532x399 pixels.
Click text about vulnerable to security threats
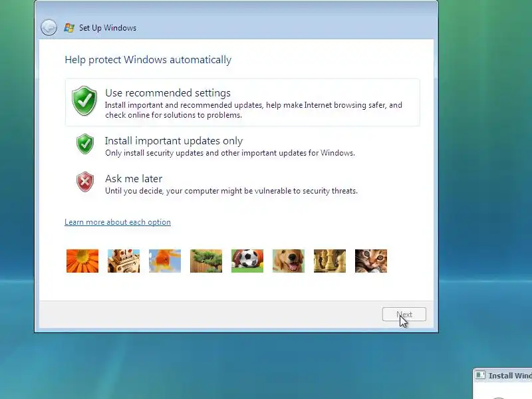click(231, 191)
